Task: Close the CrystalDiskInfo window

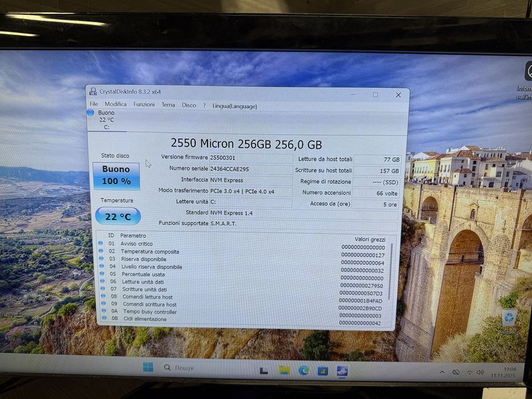Action: [399, 95]
